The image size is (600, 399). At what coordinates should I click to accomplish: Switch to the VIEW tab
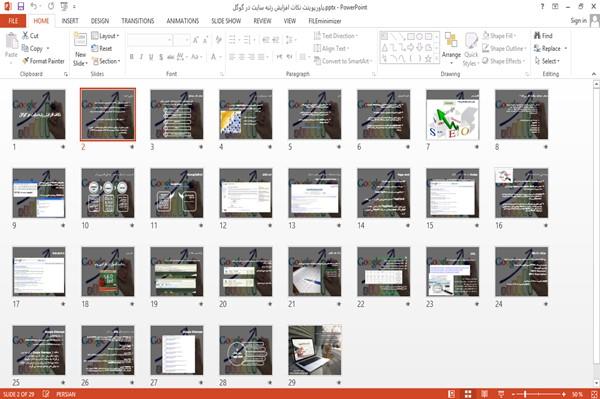point(290,21)
